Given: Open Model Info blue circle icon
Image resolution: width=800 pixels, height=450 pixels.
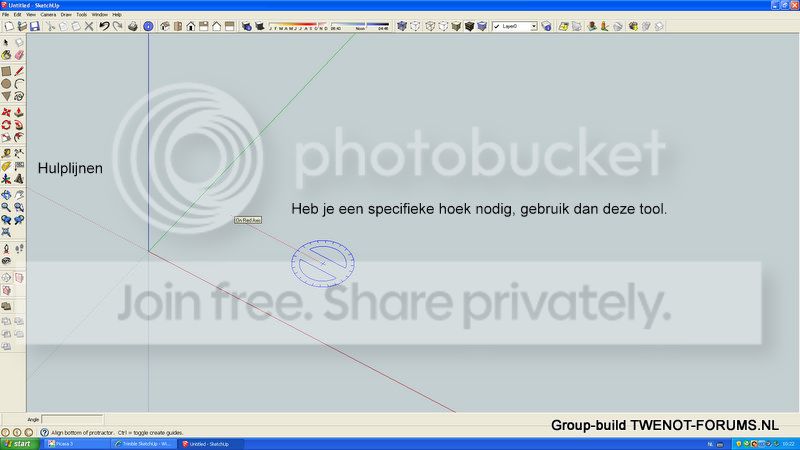Looking at the screenshot, I should pos(148,26).
